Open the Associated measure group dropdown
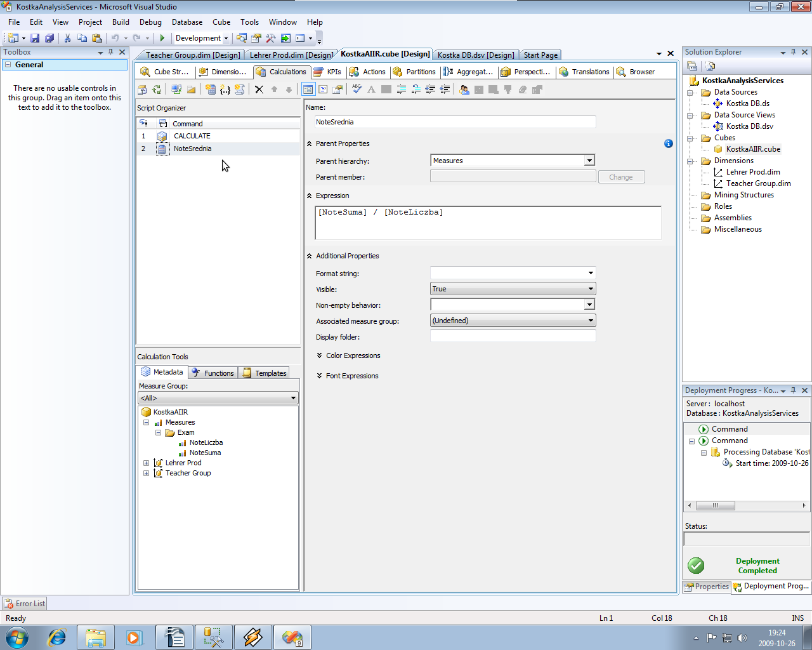 coord(591,321)
